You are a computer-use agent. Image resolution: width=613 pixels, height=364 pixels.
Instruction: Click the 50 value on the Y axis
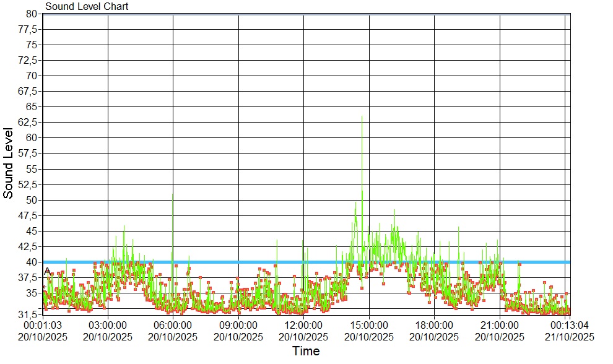[32, 200]
